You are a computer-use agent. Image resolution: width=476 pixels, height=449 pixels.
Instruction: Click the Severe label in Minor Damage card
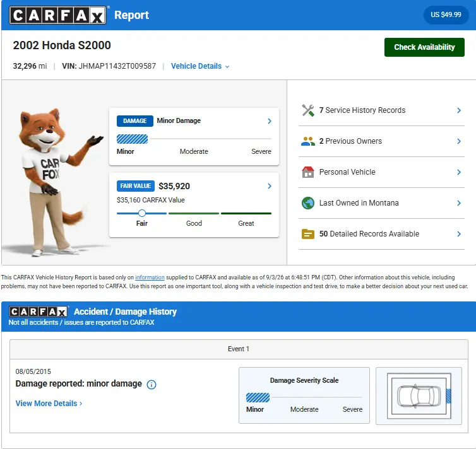point(261,151)
